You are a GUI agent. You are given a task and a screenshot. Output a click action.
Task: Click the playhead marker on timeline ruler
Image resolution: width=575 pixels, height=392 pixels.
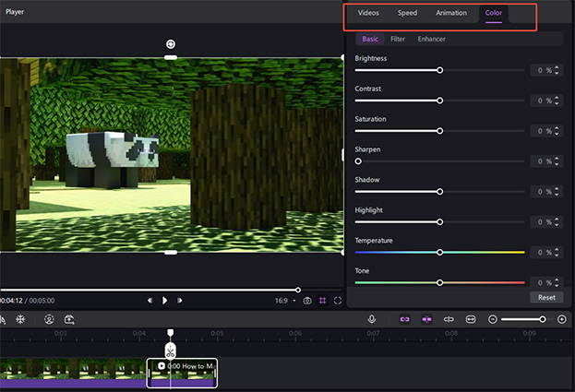coord(171,332)
